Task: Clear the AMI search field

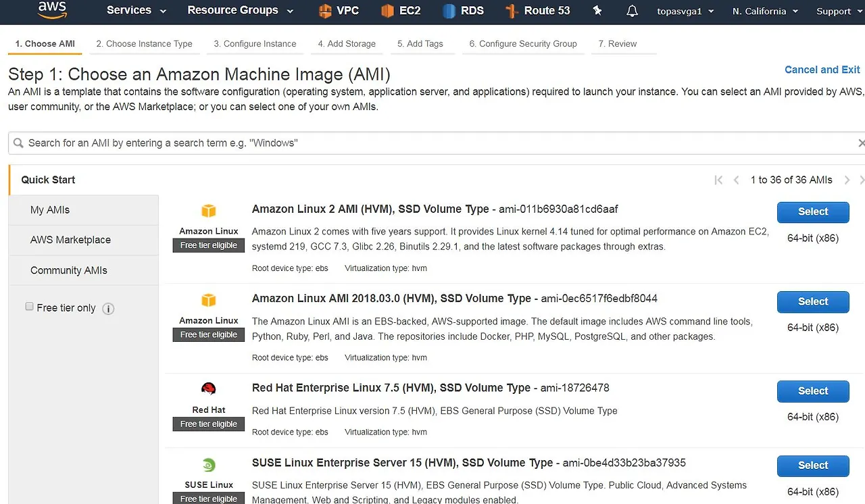Action: [860, 143]
